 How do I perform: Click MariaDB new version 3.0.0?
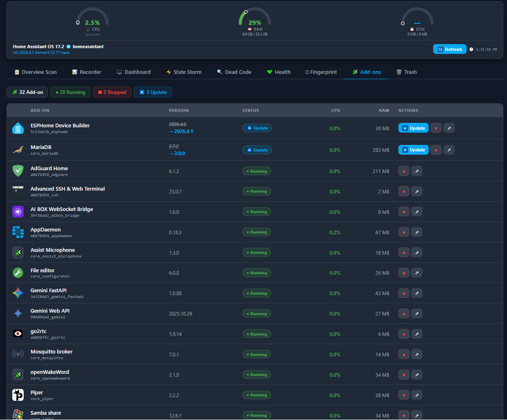(x=177, y=153)
